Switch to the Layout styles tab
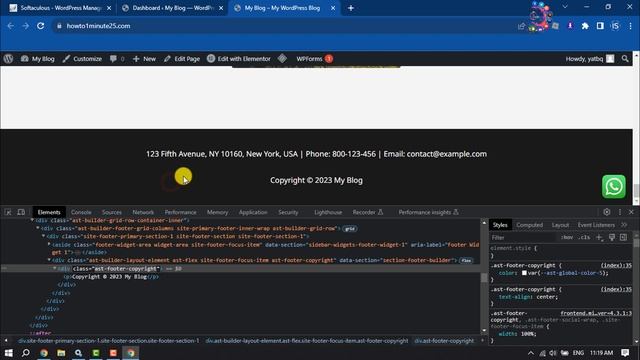Screen dimensions: 640x360 (560, 225)
